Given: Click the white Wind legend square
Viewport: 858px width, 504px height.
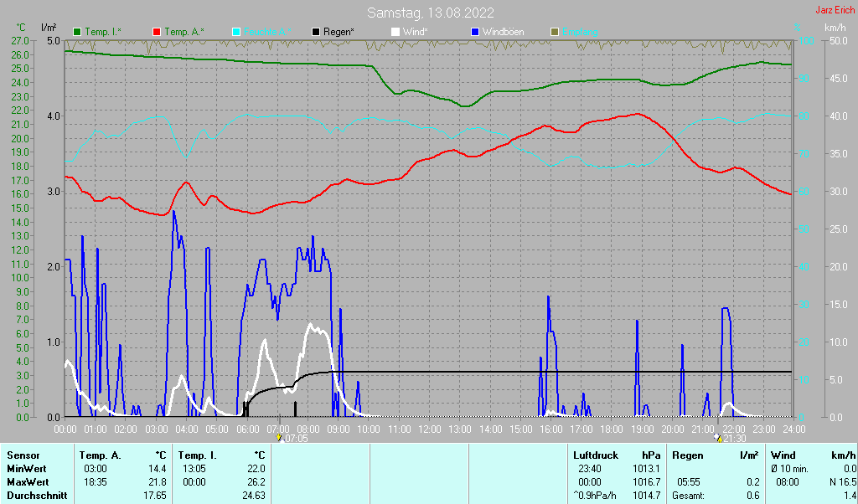Looking at the screenshot, I should tap(395, 32).
